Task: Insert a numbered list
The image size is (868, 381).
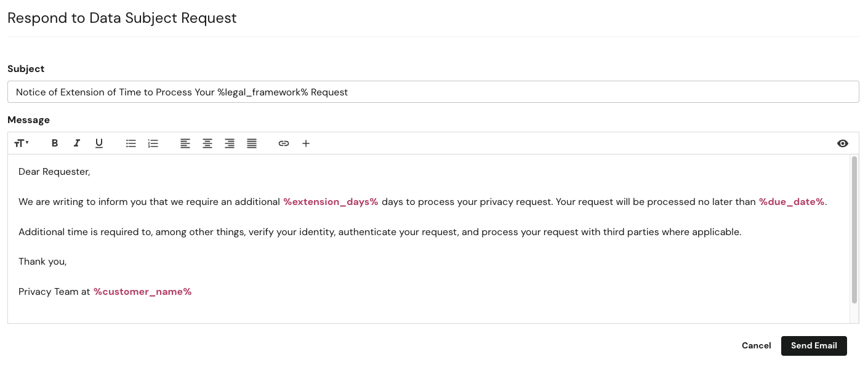Action: click(x=153, y=143)
